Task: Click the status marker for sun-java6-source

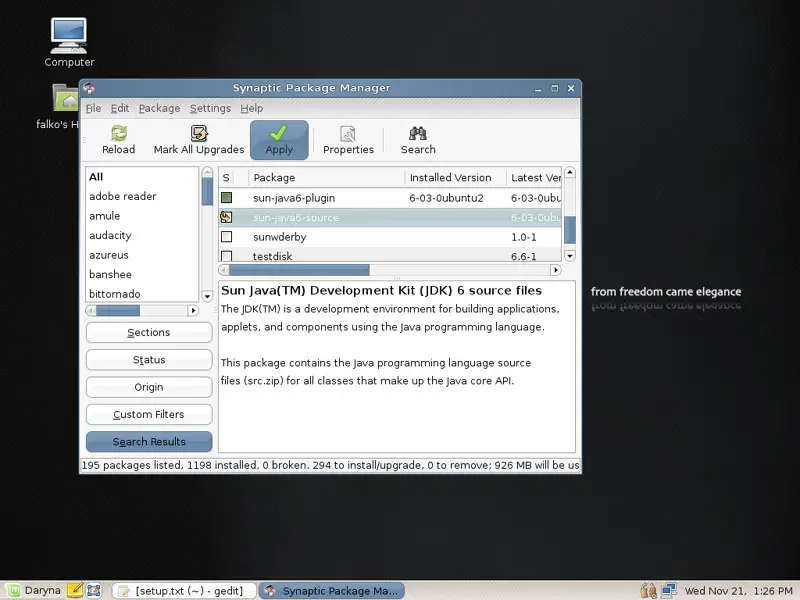Action: (227, 217)
